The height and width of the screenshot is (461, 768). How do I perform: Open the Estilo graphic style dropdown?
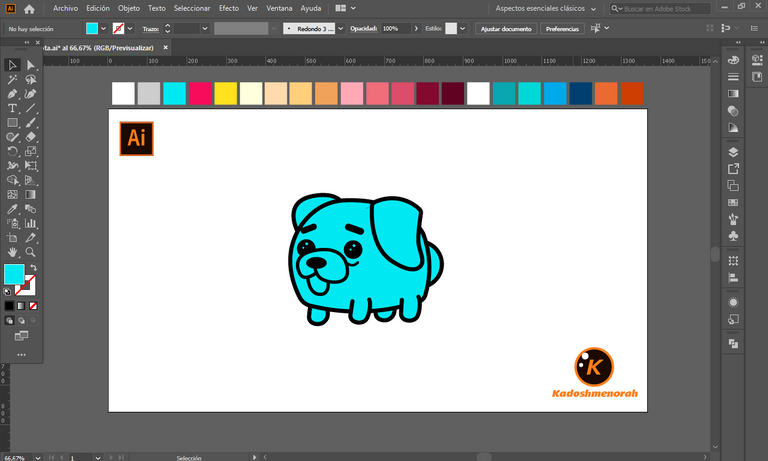click(x=462, y=28)
